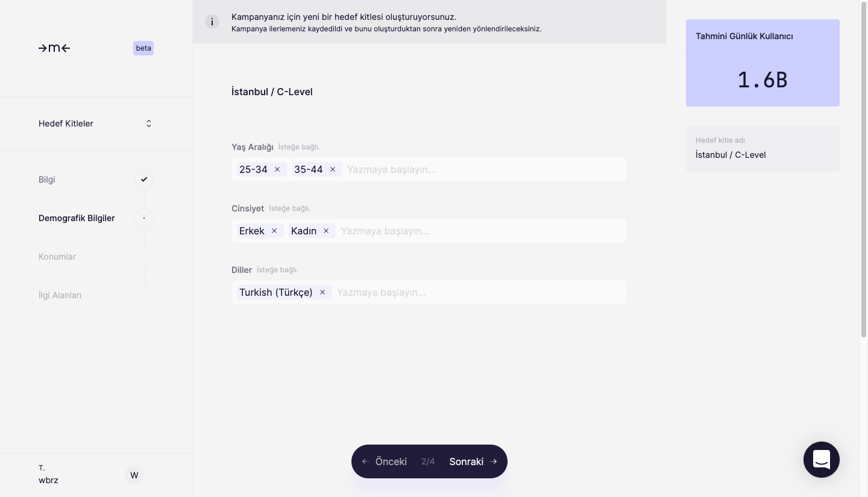Screen dimensions: 868x497
Task: Click the beta badge in the sidebar
Action: pos(143,48)
